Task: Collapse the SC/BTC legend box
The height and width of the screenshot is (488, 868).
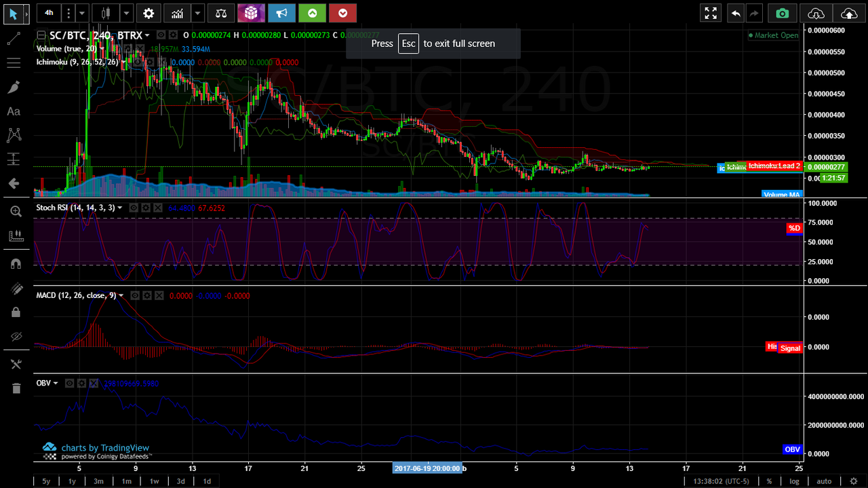Action: [x=41, y=35]
